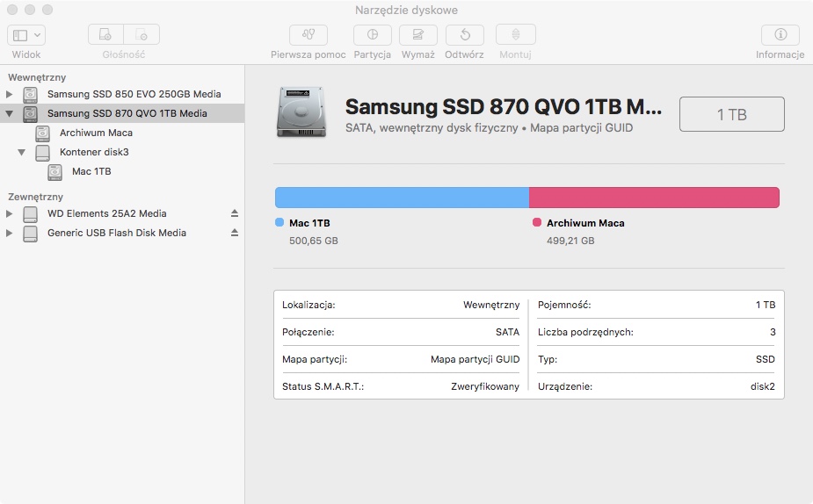Click the Mac 1TB volume icon in sidebar
This screenshot has width=813, height=504.
55,172
